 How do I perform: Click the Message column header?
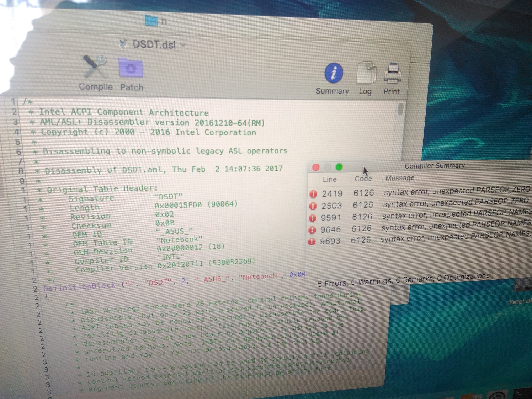pos(400,178)
